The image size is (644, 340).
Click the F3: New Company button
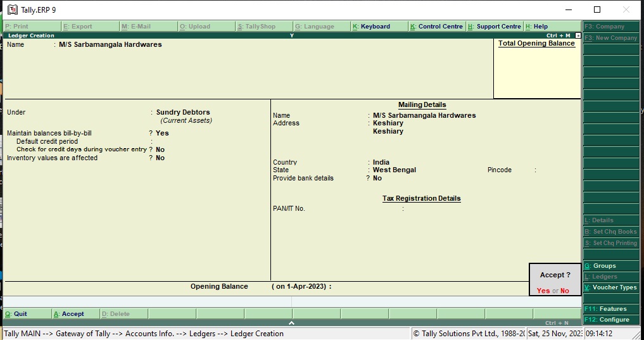pyautogui.click(x=611, y=38)
